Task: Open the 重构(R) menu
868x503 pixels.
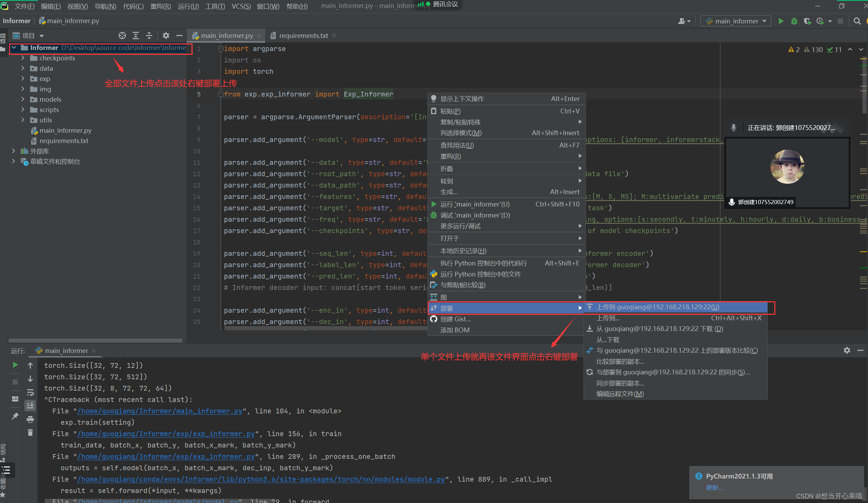Action: click(161, 6)
